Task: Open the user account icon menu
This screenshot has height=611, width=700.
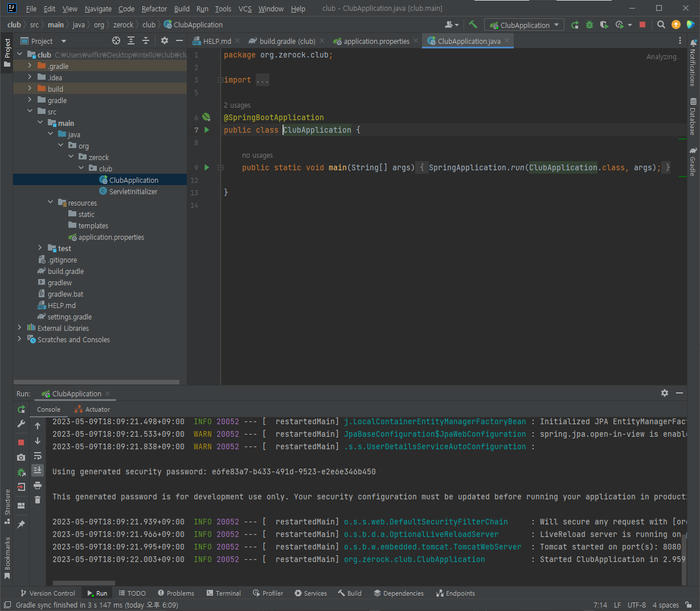Action: coord(451,24)
